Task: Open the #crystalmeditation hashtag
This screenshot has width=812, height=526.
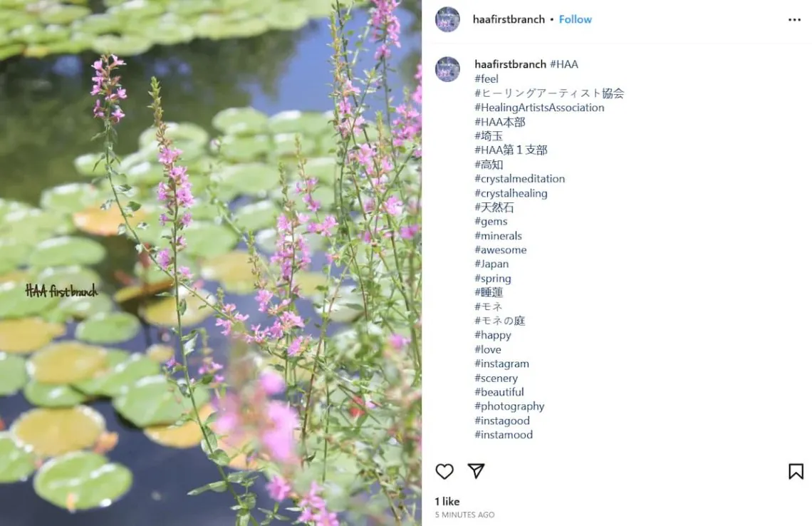Action: tap(519, 179)
